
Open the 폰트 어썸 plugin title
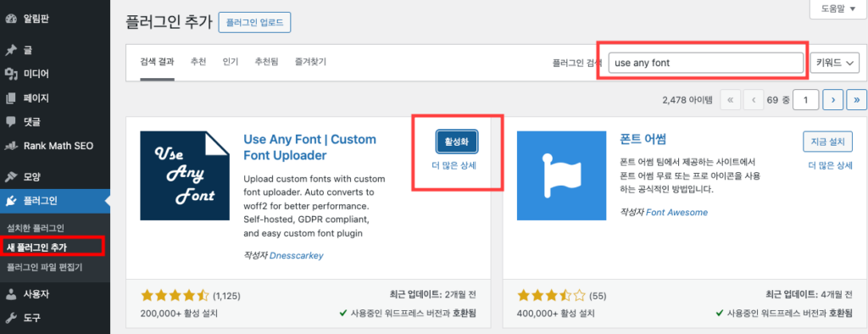(643, 139)
